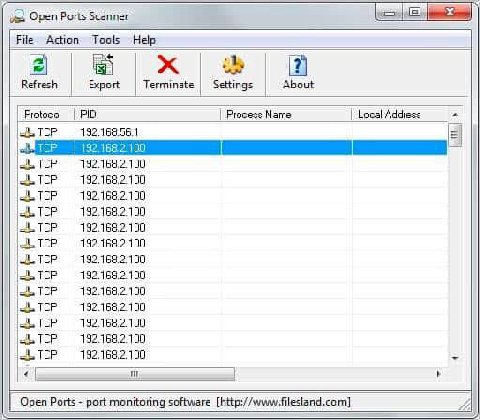Minimize the Open Ports Scanner window
This screenshot has width=480, height=420.
tap(389, 13)
